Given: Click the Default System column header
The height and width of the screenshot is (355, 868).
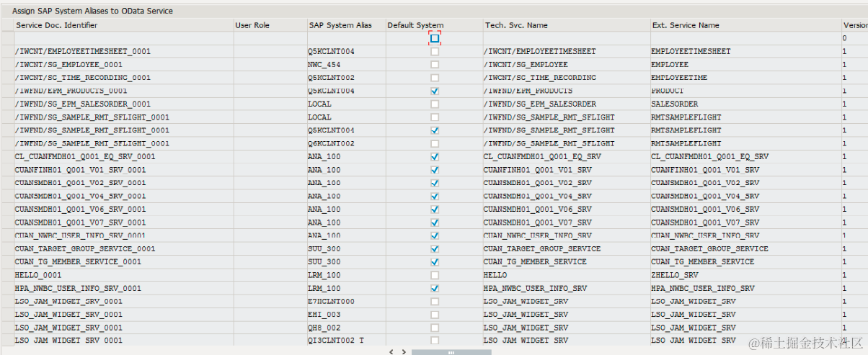Looking at the screenshot, I should tap(435, 25).
